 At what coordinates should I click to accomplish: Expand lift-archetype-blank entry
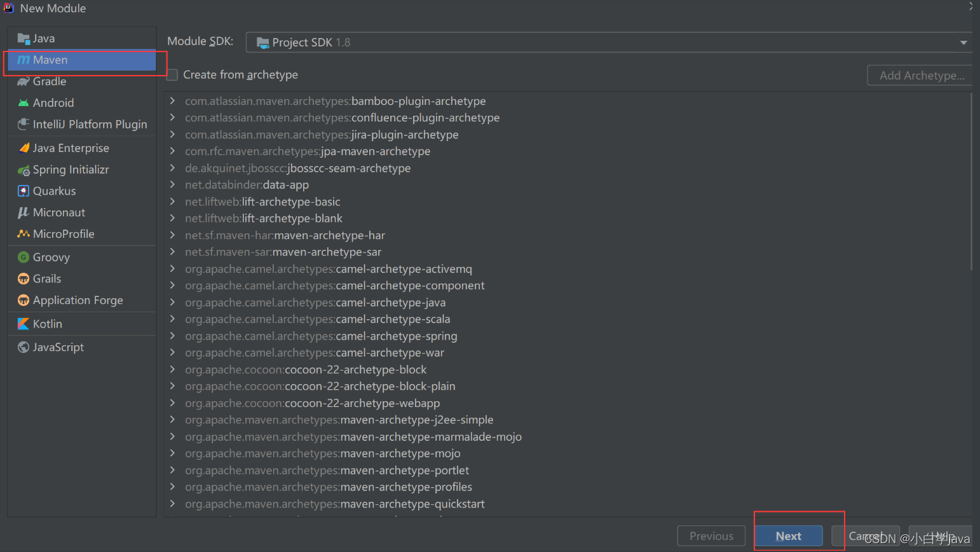(x=172, y=219)
